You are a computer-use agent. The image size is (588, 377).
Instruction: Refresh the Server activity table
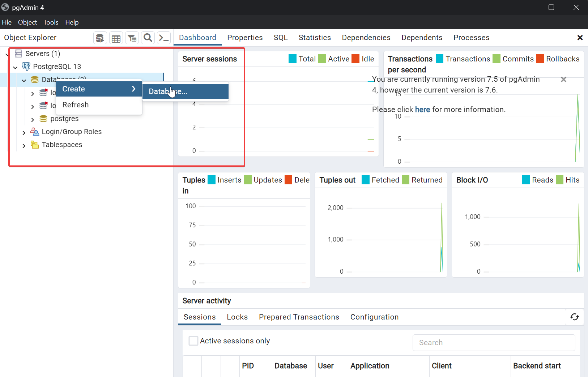[x=574, y=317]
